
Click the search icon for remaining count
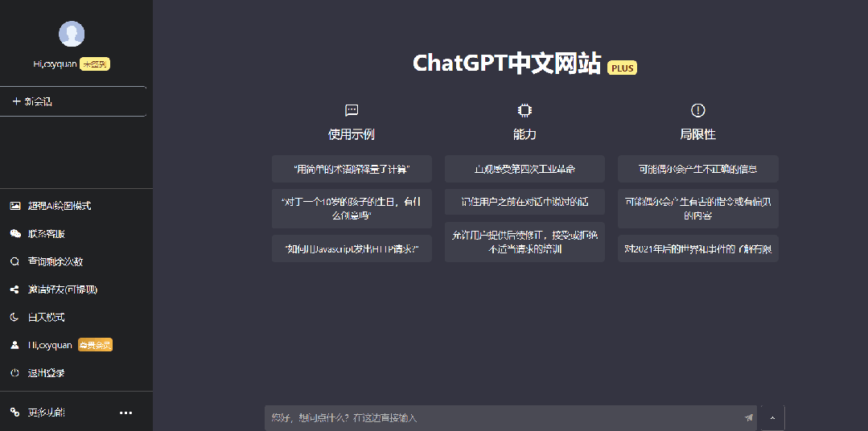tap(15, 261)
